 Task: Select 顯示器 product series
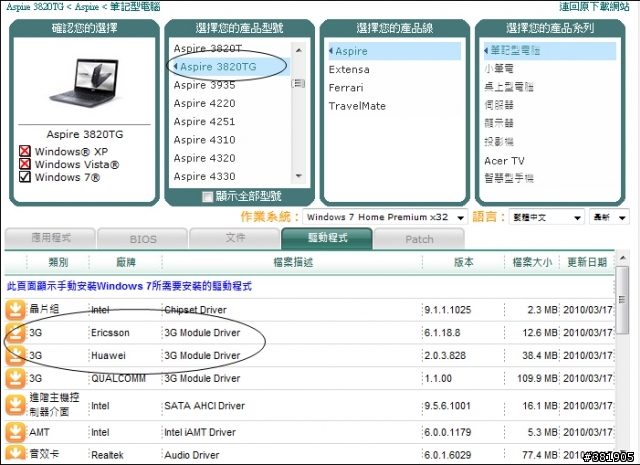(x=499, y=123)
